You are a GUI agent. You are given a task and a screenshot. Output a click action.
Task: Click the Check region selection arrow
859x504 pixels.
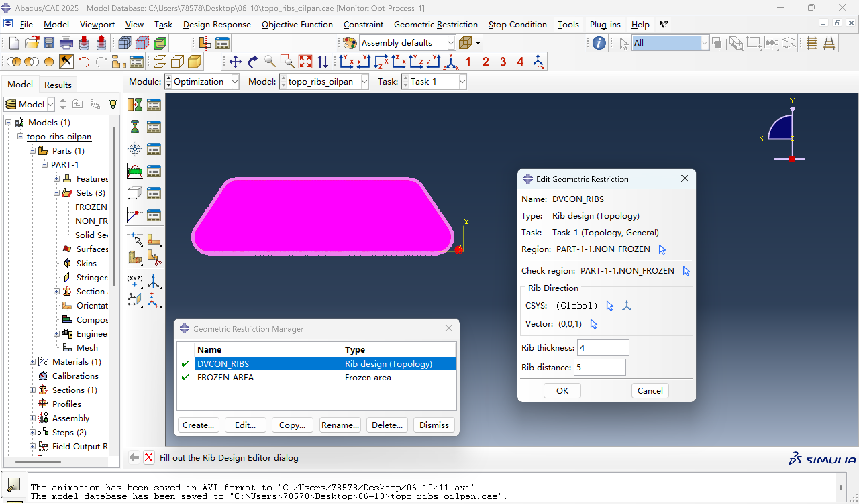pyautogui.click(x=686, y=271)
